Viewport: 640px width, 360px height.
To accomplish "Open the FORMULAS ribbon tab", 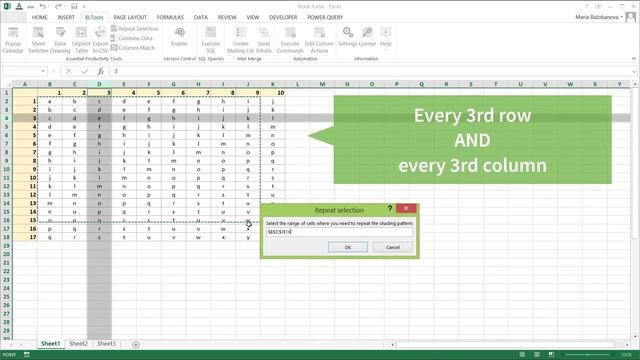I will pyautogui.click(x=170, y=17).
